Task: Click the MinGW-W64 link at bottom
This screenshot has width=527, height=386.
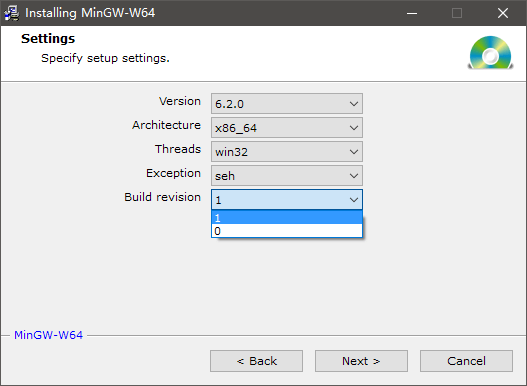Action: click(48, 335)
